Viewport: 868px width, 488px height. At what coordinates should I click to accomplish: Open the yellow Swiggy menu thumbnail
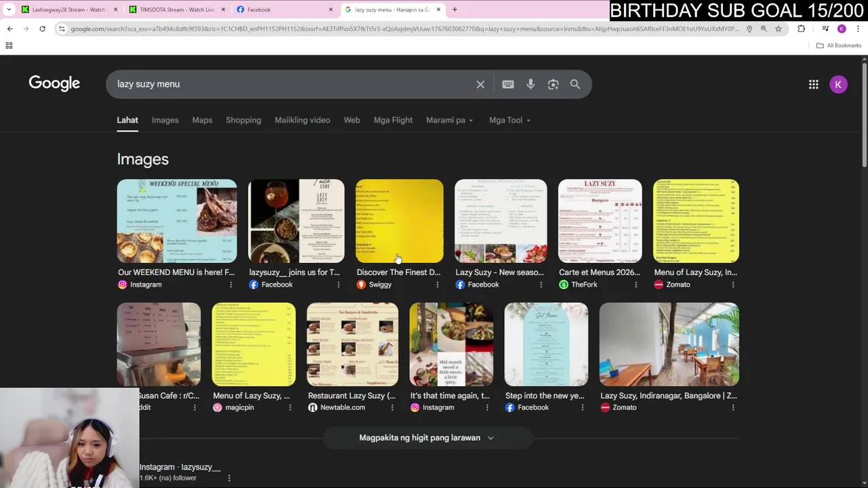[x=399, y=221]
